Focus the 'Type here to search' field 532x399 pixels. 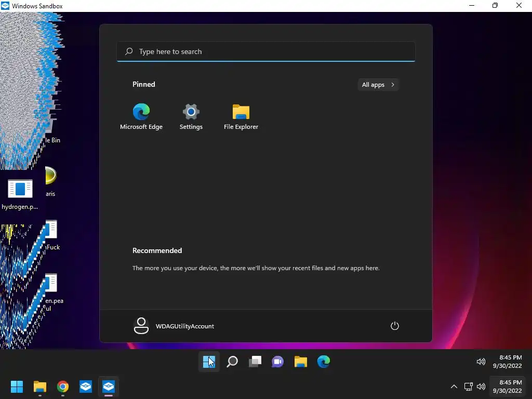coord(266,51)
